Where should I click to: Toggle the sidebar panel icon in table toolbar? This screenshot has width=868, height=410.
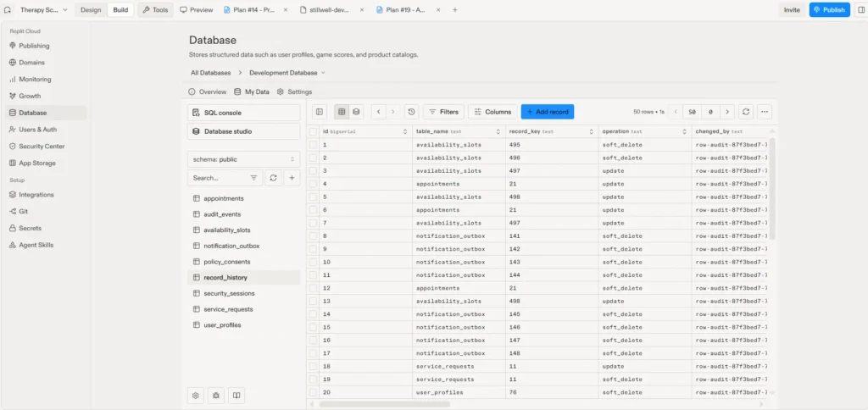pos(320,112)
